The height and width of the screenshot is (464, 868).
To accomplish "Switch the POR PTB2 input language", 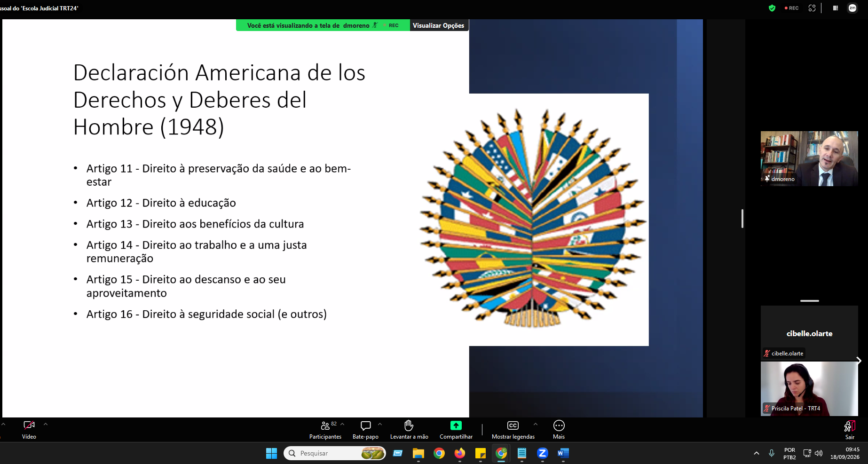I will (790, 453).
